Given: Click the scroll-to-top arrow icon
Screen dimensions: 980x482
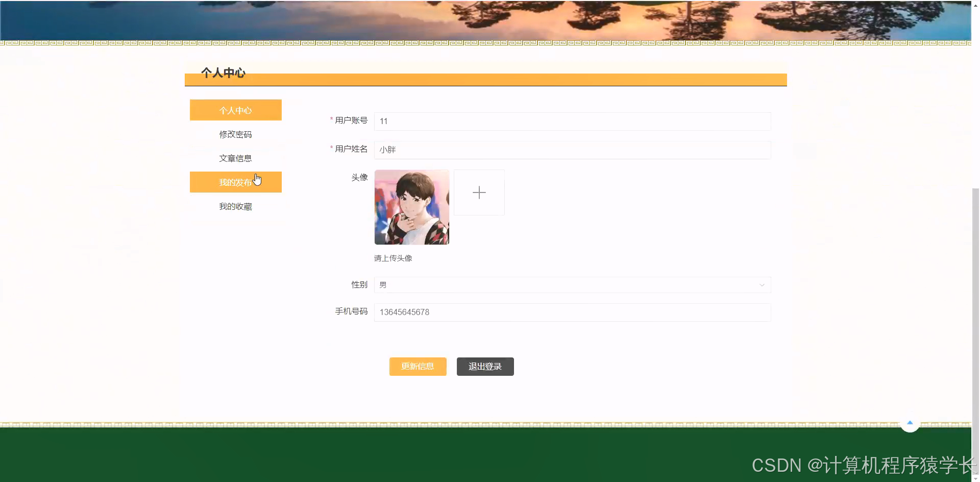Looking at the screenshot, I should point(910,423).
